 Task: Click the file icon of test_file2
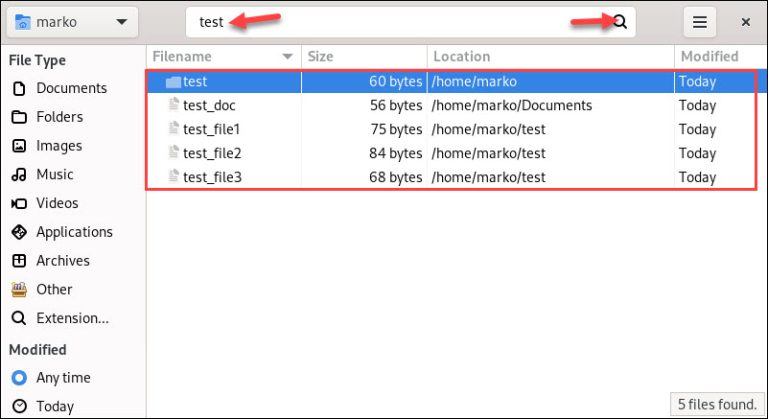173,152
